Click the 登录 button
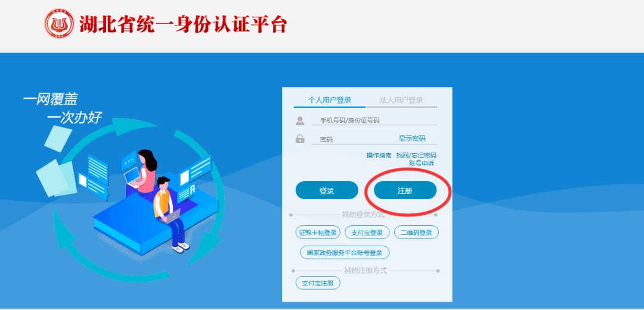Viewport: 644px width, 310px height. 327,191
